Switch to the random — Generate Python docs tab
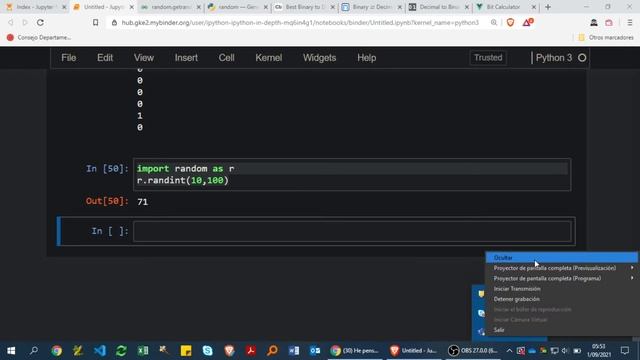 pos(237,7)
